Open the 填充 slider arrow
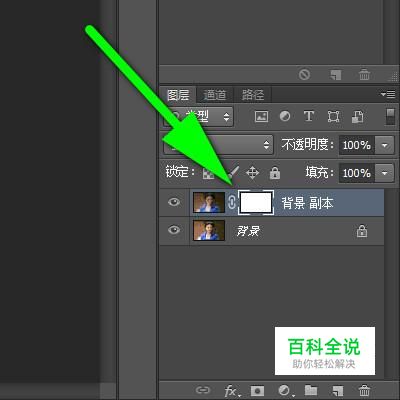 point(385,173)
